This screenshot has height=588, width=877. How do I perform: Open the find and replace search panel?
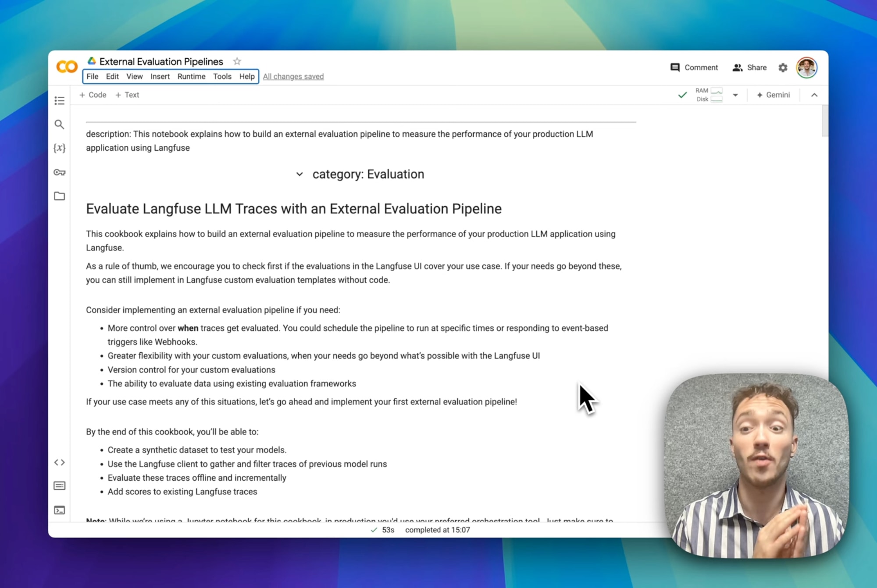(60, 125)
